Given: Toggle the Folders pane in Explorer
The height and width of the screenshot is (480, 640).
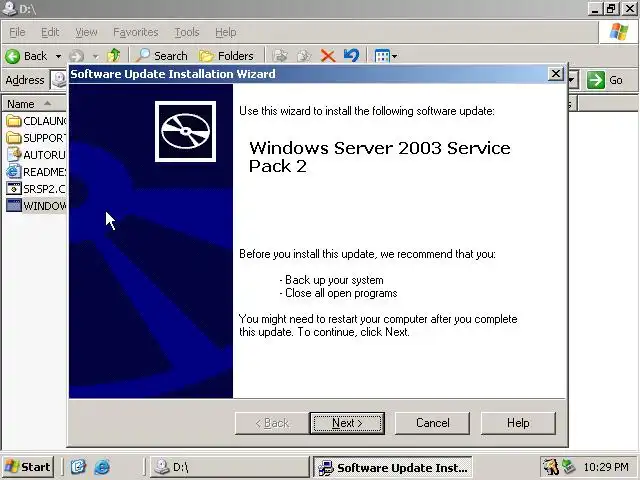Looking at the screenshot, I should tap(226, 56).
